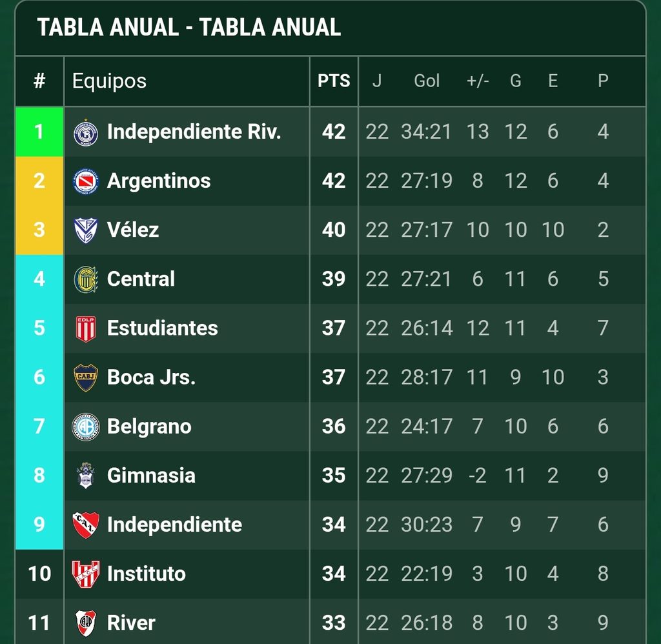The width and height of the screenshot is (661, 644).
Task: Click the Belgrano circular crest
Action: [x=86, y=427]
